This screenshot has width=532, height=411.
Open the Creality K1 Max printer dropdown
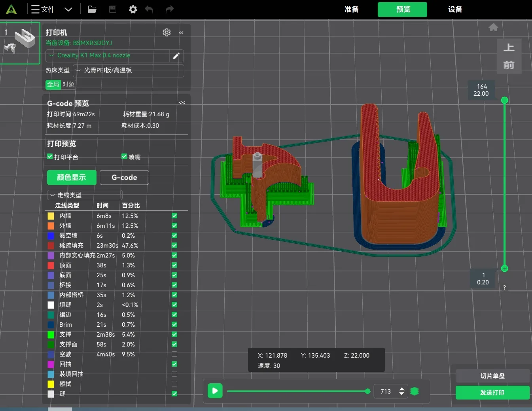[x=108, y=56]
